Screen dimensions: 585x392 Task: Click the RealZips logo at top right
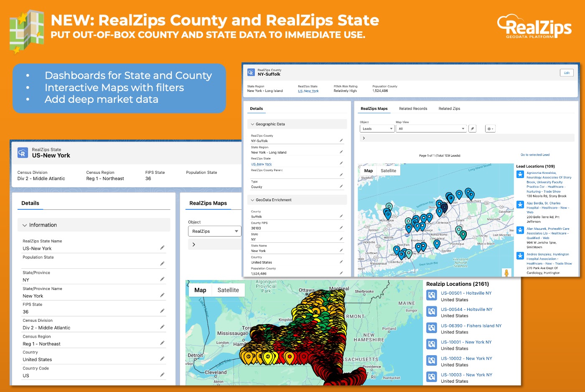coord(534,26)
